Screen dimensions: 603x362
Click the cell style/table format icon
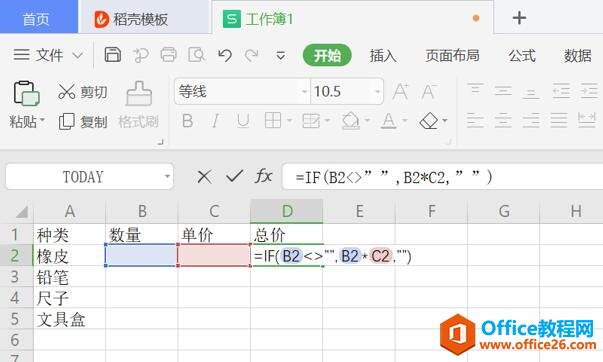coord(311,121)
